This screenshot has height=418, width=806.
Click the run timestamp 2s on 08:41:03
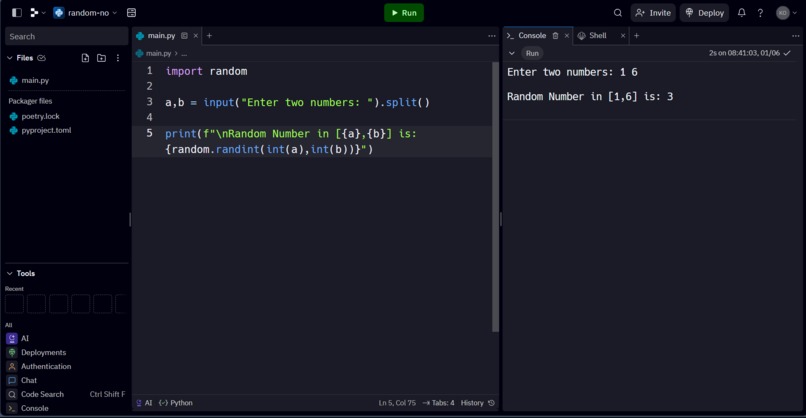pos(744,53)
